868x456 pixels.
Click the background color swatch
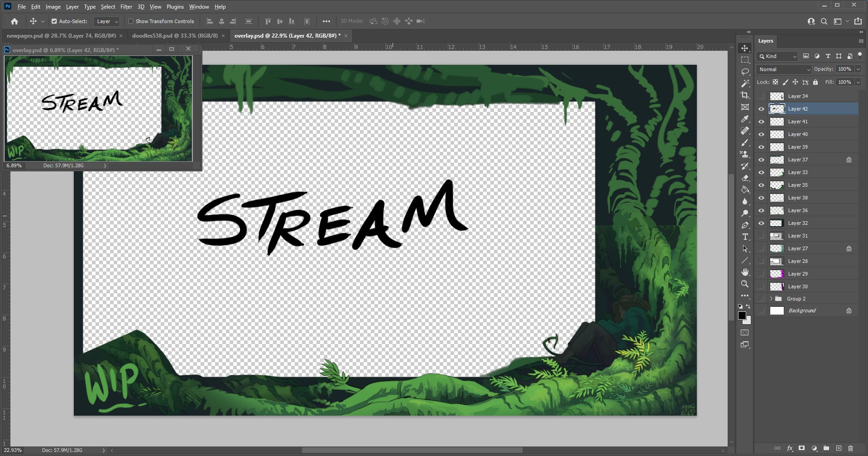(748, 321)
